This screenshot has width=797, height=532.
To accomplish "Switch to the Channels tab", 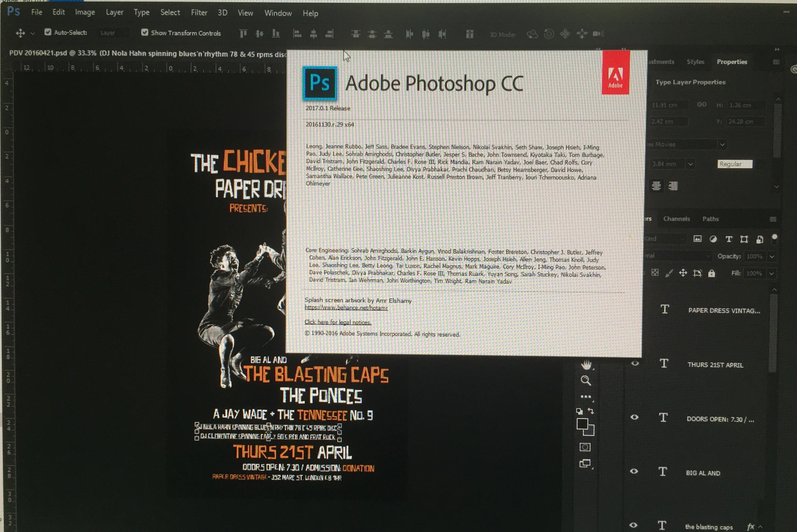I will pyautogui.click(x=676, y=219).
